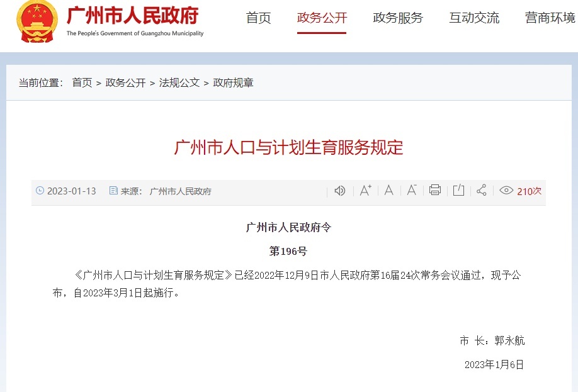
Task: Click the bookmark/save icon in toolbar
Action: click(x=458, y=191)
